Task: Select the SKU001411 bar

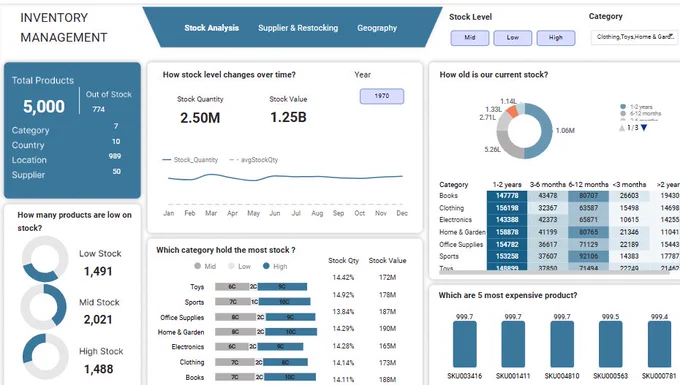Action: [x=513, y=345]
